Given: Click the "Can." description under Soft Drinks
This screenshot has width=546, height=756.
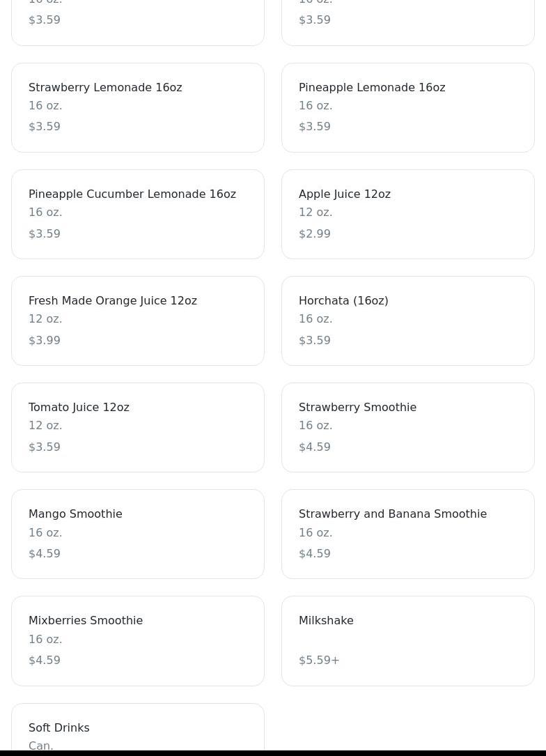Looking at the screenshot, I should click(41, 746).
